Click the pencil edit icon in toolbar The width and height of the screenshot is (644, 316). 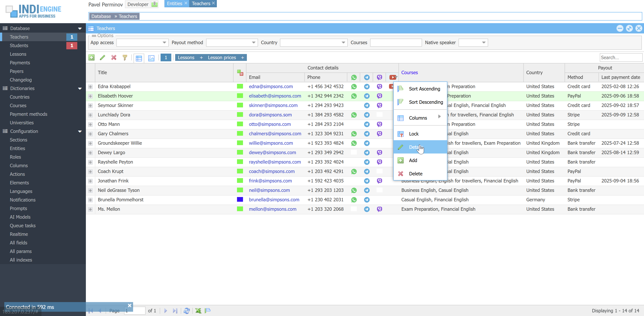(x=102, y=58)
